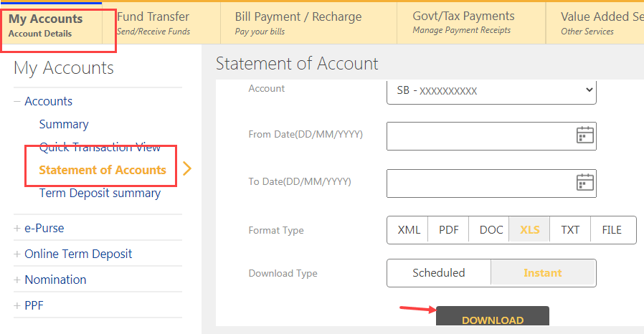
Task: Collapse the Accounts section
Action: tap(17, 101)
